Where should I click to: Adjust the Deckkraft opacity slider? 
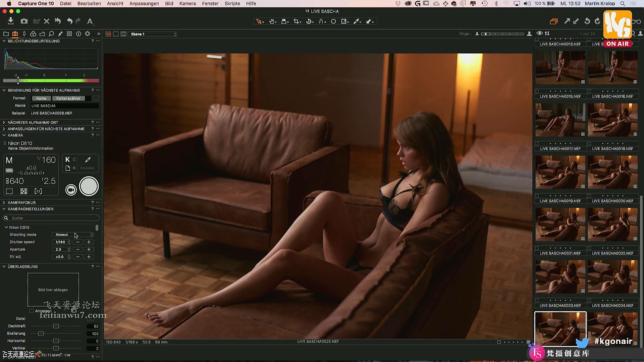click(56, 326)
